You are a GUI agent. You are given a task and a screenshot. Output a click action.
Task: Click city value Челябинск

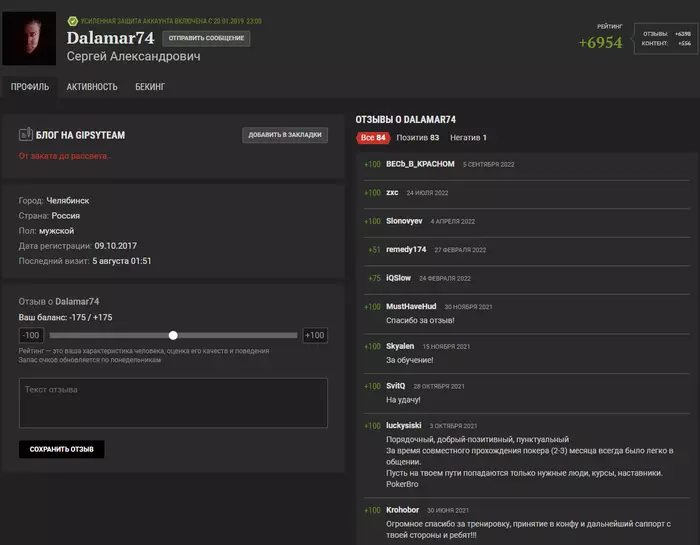tap(68, 200)
